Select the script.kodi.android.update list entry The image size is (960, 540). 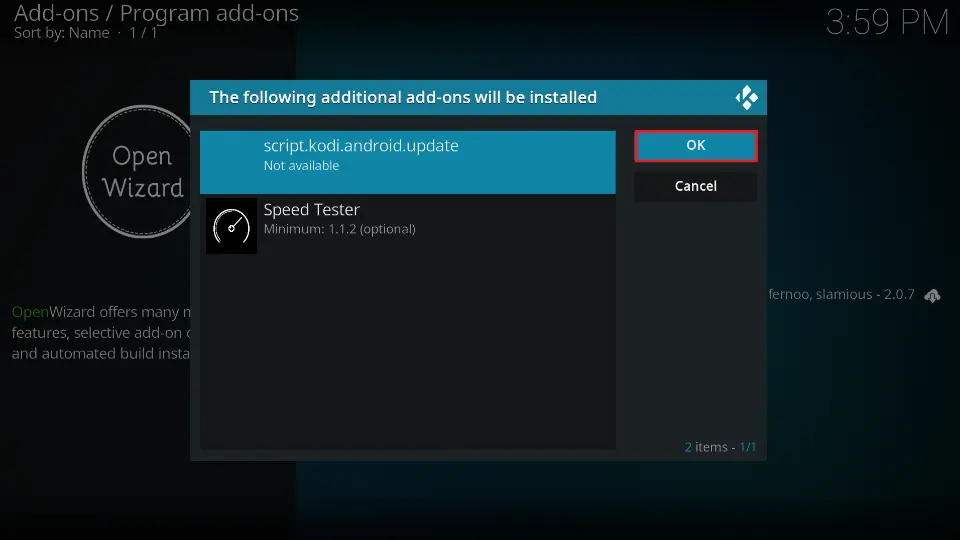(x=408, y=162)
